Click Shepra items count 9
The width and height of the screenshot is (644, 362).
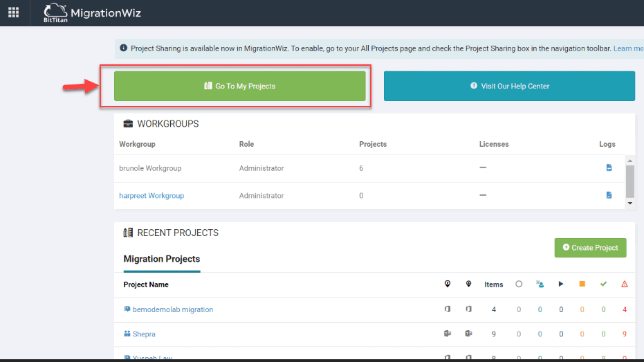494,334
